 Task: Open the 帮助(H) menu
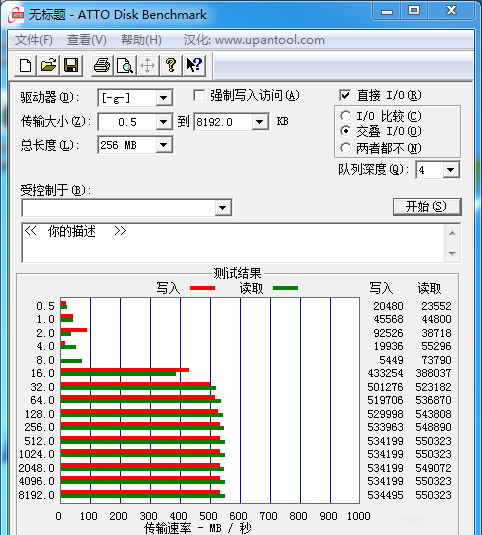pos(141,40)
